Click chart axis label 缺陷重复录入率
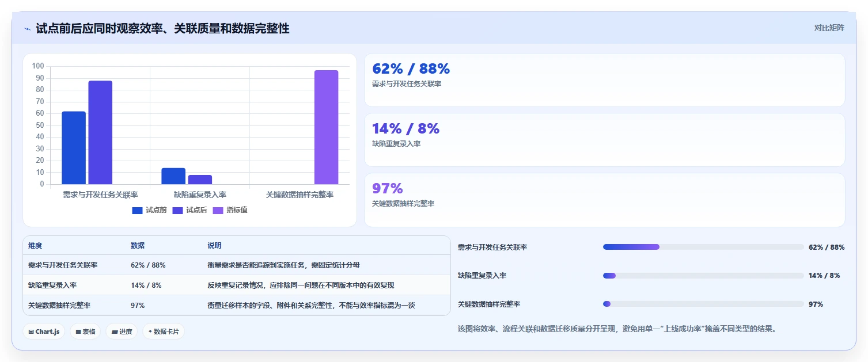 pyautogui.click(x=200, y=195)
